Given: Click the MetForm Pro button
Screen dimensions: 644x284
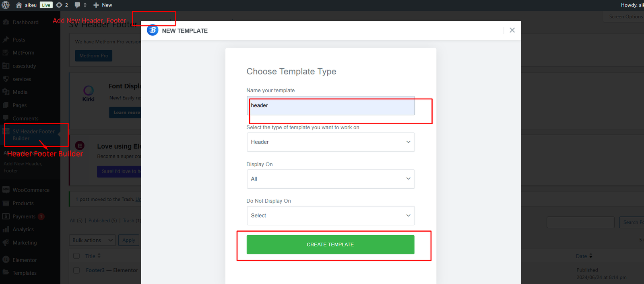Looking at the screenshot, I should click(93, 56).
